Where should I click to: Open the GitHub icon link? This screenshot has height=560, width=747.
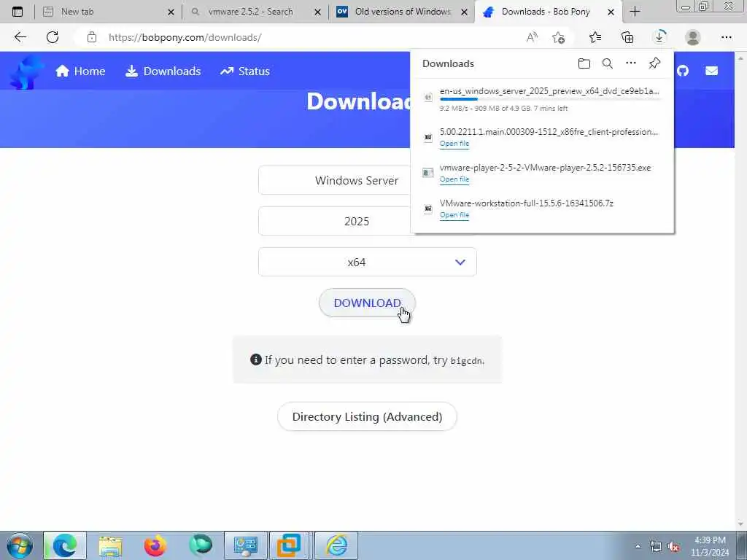click(683, 71)
